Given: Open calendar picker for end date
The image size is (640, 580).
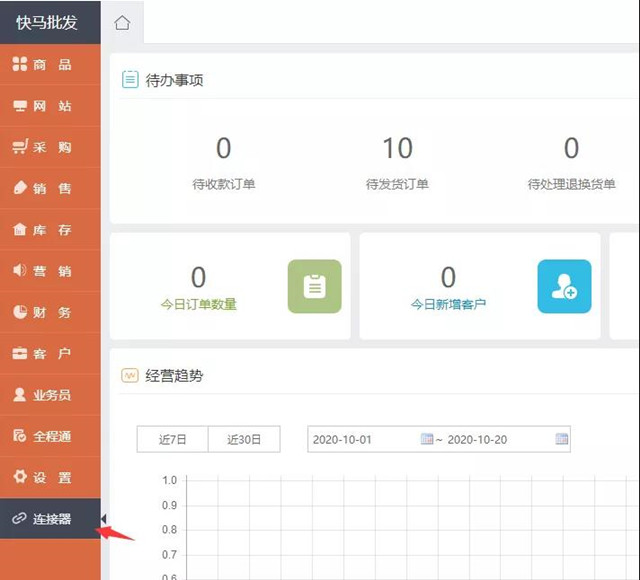Looking at the screenshot, I should point(561,439).
